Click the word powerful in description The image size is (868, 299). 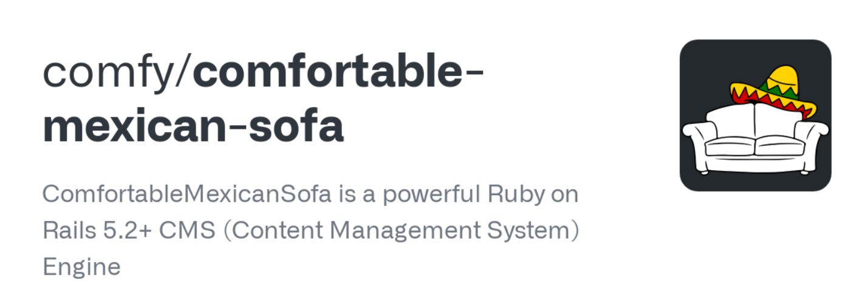pyautogui.click(x=426, y=196)
